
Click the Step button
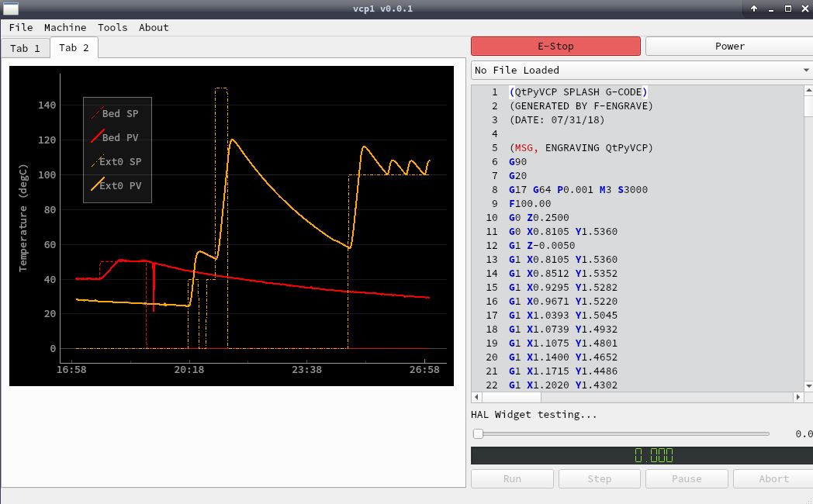point(600,478)
